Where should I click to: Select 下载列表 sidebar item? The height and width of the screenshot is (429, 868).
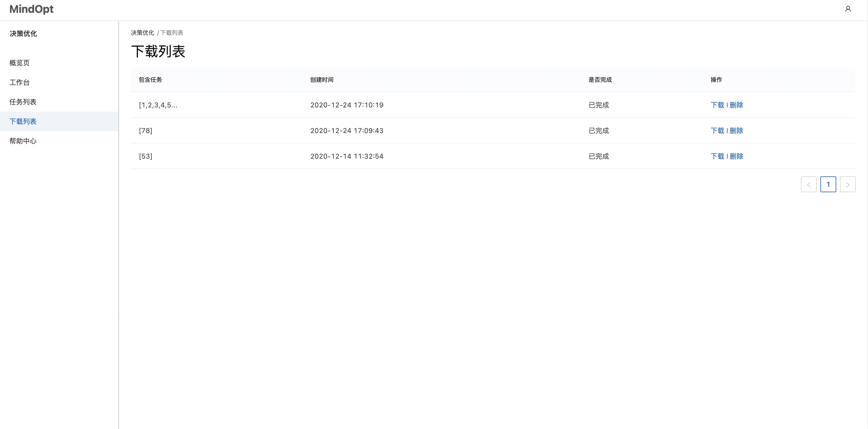point(23,121)
